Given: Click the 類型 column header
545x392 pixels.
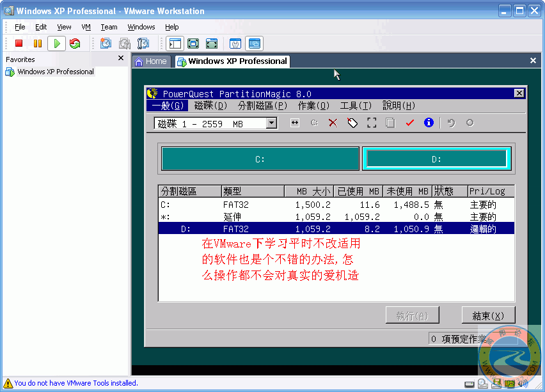Looking at the screenshot, I should click(253, 191).
